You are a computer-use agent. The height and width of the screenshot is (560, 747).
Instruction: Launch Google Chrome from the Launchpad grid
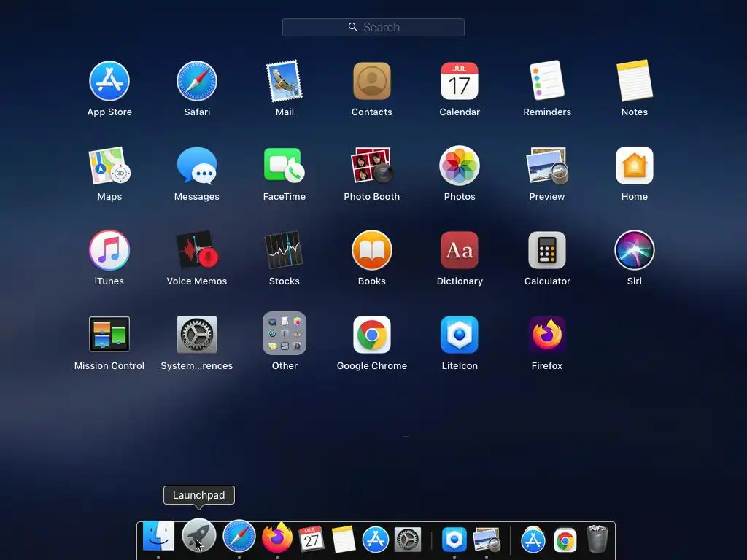click(x=371, y=334)
